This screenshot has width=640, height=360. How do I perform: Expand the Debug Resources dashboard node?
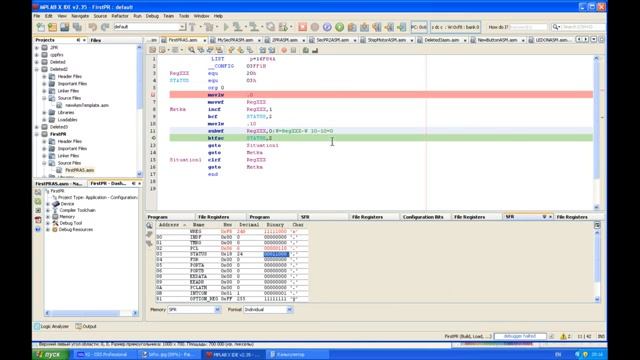[48, 230]
